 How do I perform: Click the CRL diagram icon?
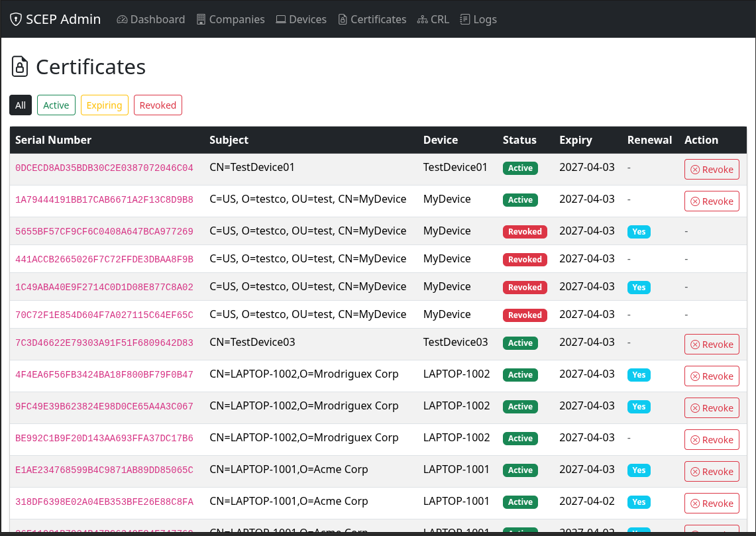pyautogui.click(x=422, y=19)
